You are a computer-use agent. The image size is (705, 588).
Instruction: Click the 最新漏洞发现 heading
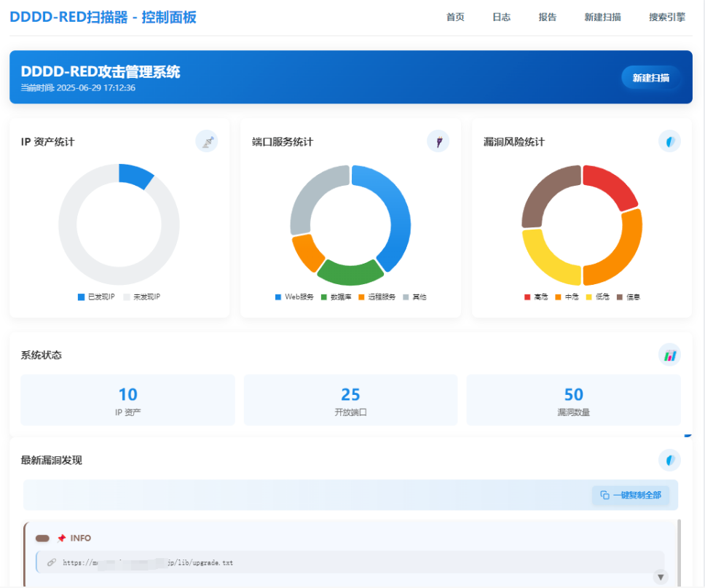[x=52, y=460]
